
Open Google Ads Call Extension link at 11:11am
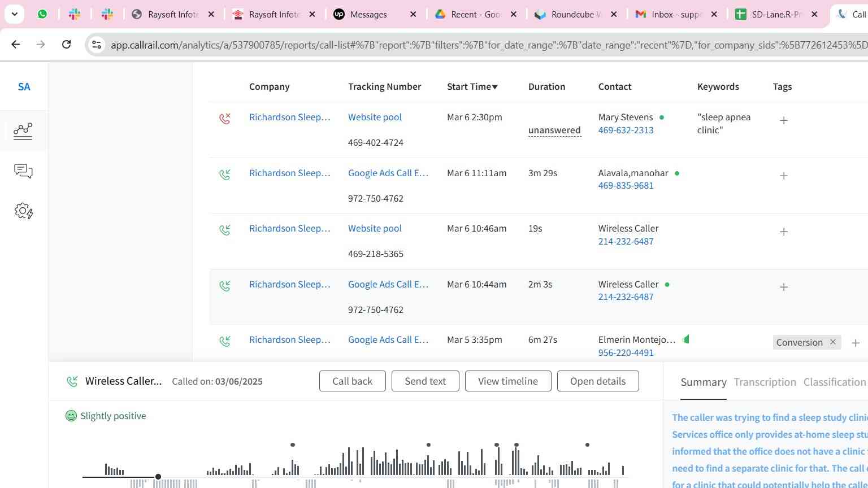(x=388, y=173)
